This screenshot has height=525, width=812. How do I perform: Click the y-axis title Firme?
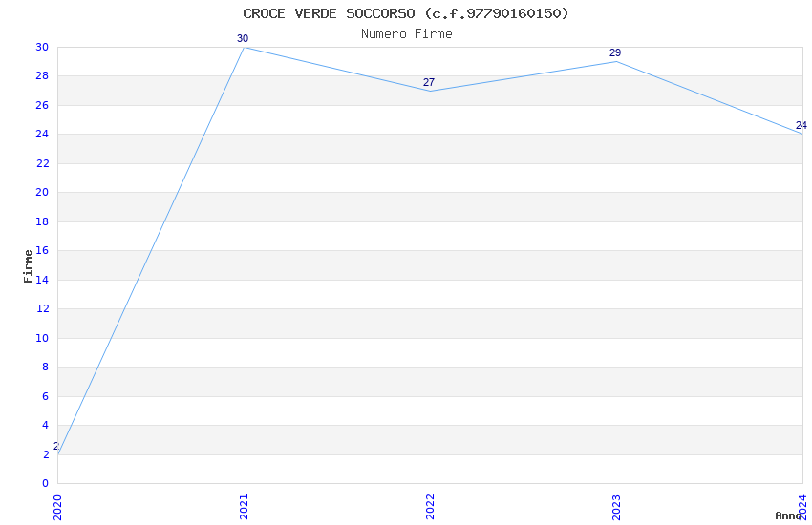(x=28, y=266)
